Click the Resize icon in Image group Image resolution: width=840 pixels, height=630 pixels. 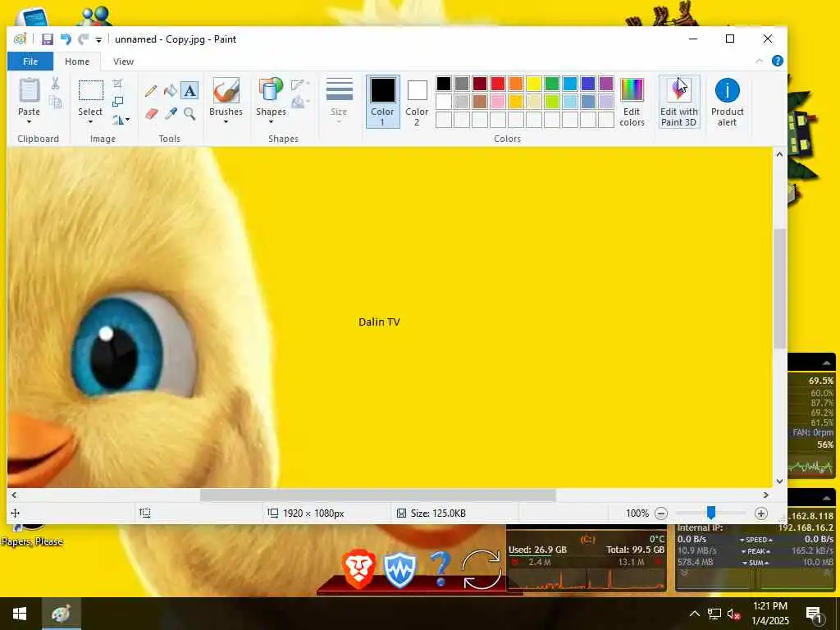pyautogui.click(x=118, y=101)
